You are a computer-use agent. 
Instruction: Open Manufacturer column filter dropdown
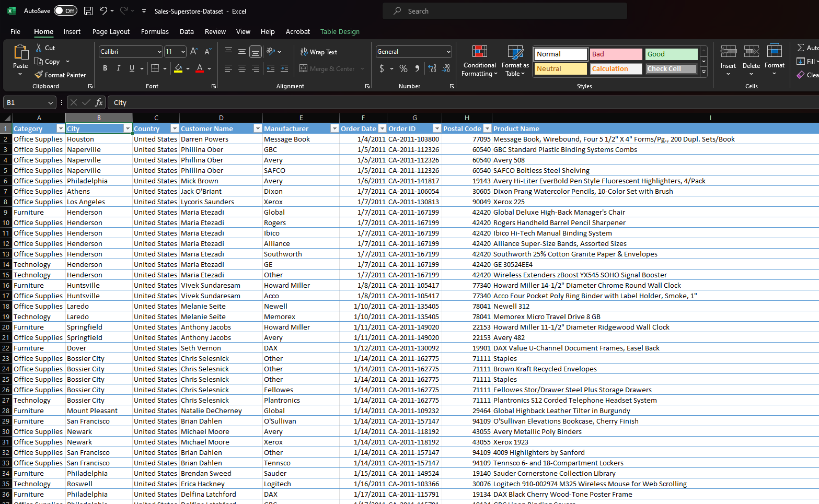point(334,128)
